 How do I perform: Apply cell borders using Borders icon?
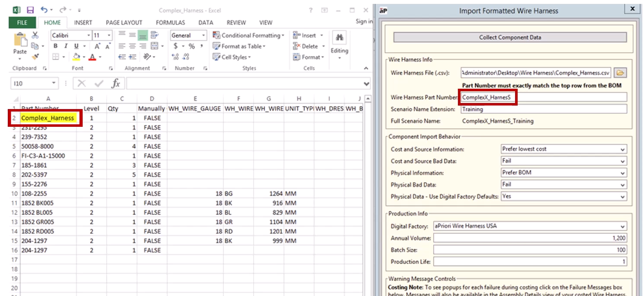pyautogui.click(x=55, y=57)
